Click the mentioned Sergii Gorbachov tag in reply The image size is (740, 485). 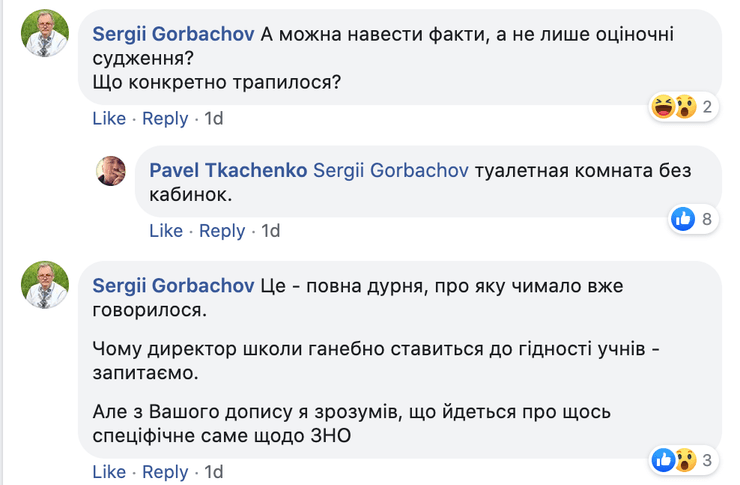coord(391,170)
